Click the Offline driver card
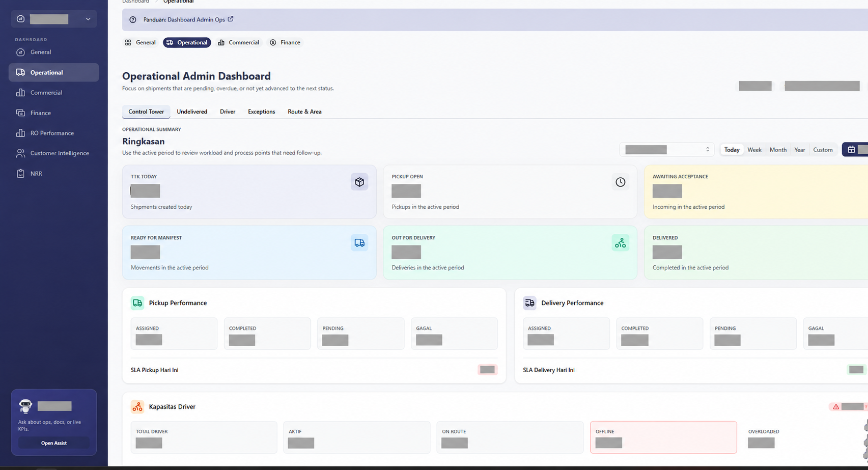The image size is (868, 470). pos(663,437)
